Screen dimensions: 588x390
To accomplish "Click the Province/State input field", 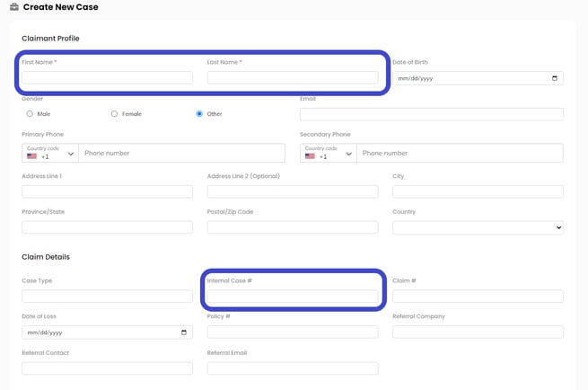I will coord(107,227).
